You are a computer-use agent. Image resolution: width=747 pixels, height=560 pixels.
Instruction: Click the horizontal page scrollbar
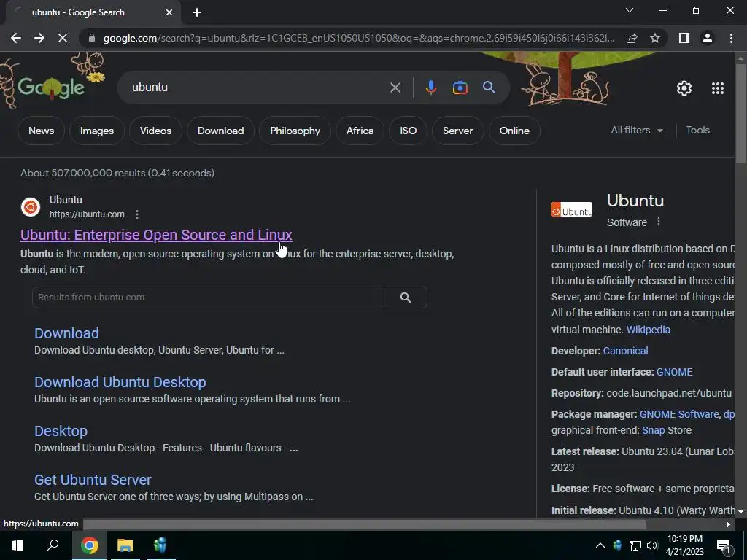point(365,525)
